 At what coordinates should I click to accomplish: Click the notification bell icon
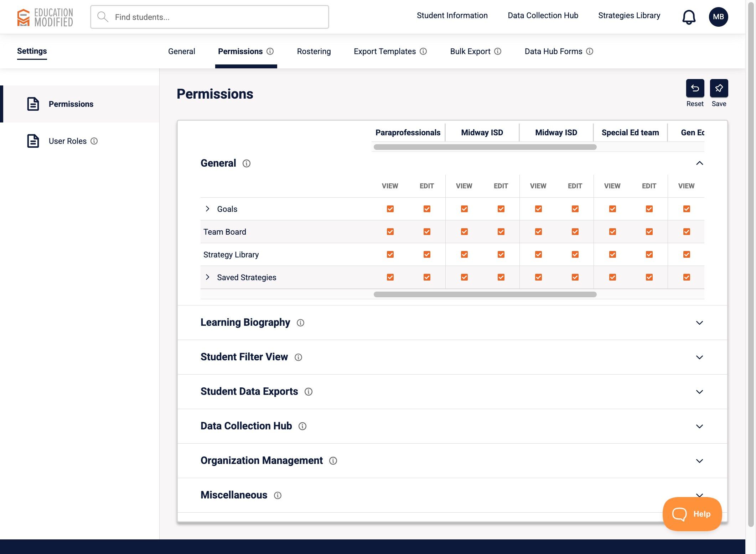pos(689,17)
